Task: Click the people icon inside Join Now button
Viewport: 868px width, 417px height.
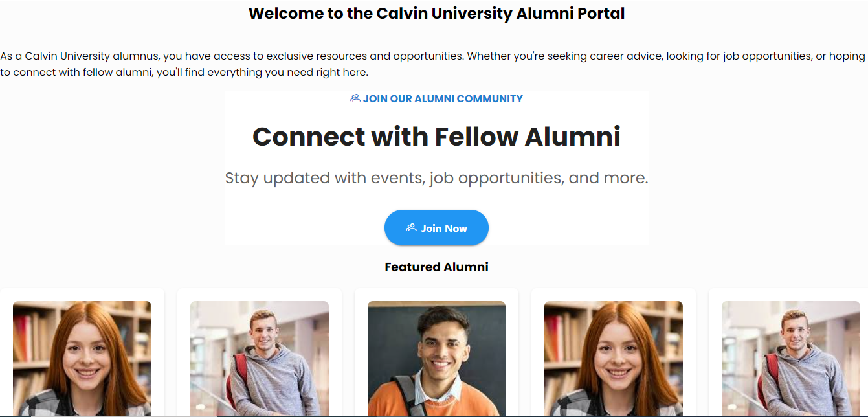Action: (411, 228)
